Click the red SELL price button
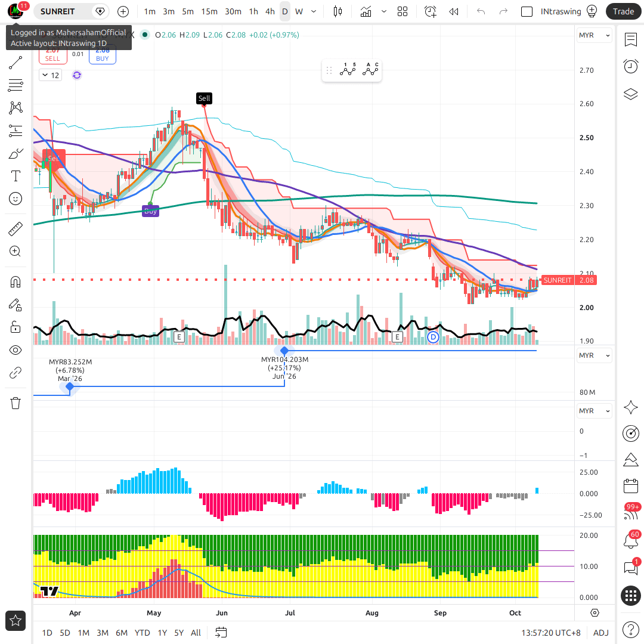 pos(52,55)
